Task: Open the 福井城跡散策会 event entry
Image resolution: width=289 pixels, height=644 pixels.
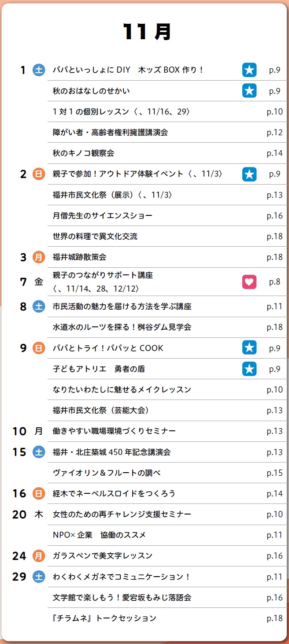Action: [x=79, y=257]
